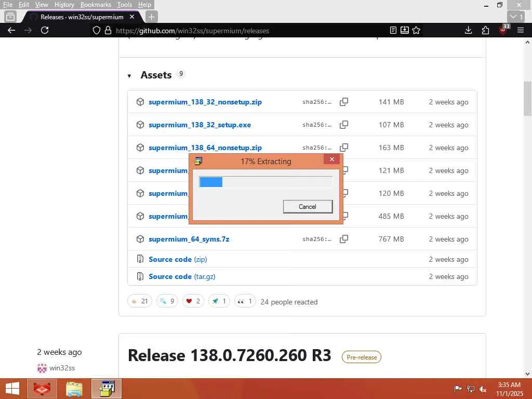Click the rocket reaction with 1
The image size is (532, 399).
pyautogui.click(x=219, y=301)
